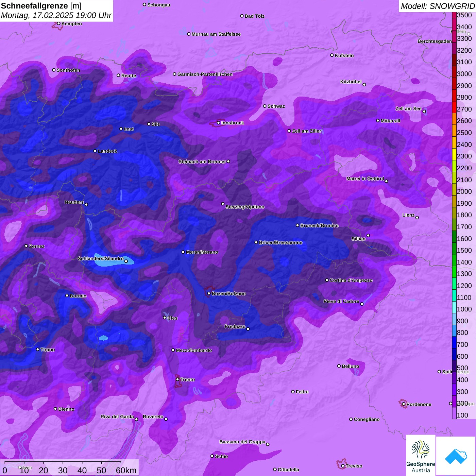Select the 2800 m red legend swatch
Screen dimensions: 476x476
[x=454, y=95]
